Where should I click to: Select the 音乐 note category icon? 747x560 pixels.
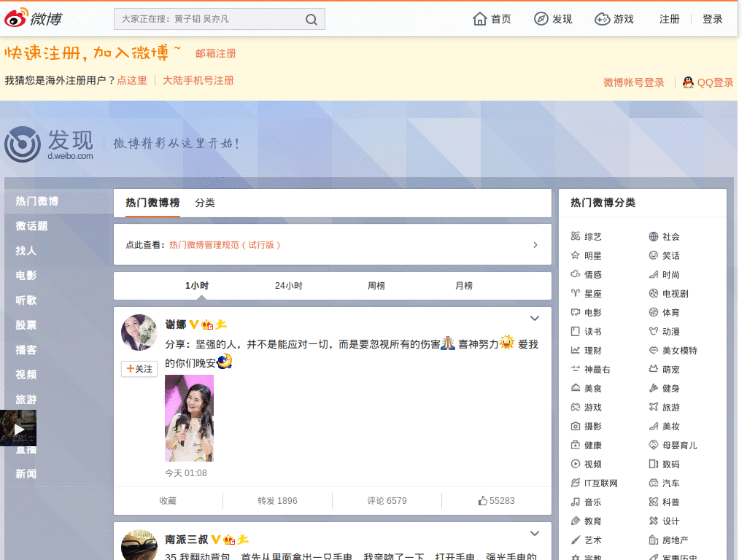(576, 502)
